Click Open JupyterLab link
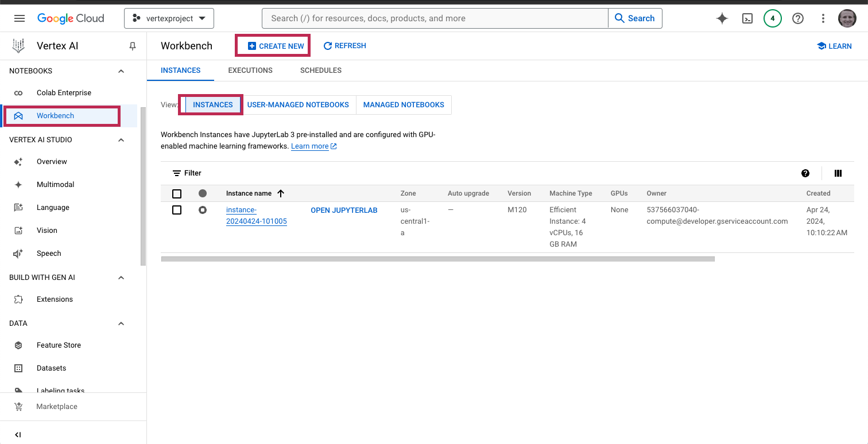This screenshot has width=868, height=444. click(344, 211)
